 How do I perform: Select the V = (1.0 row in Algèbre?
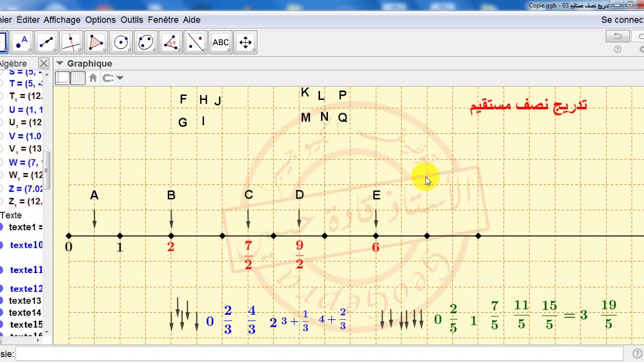pos(26,136)
